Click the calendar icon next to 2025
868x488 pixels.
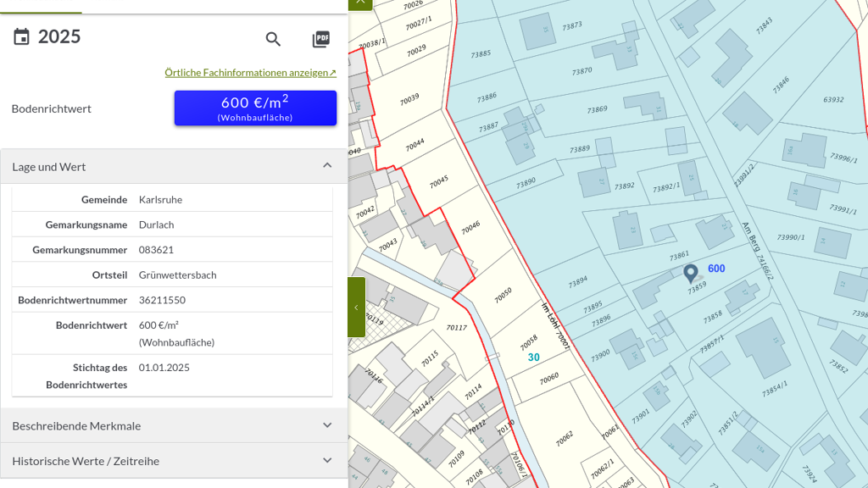pyautogui.click(x=21, y=36)
